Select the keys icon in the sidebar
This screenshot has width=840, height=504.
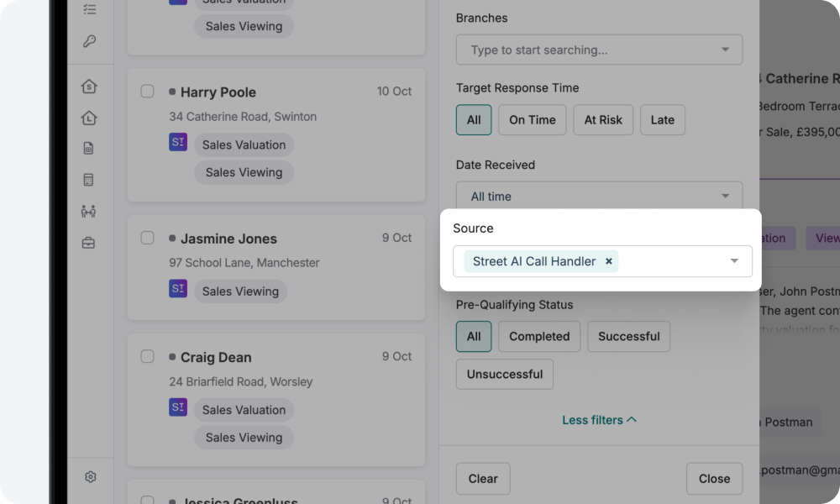[x=90, y=39]
